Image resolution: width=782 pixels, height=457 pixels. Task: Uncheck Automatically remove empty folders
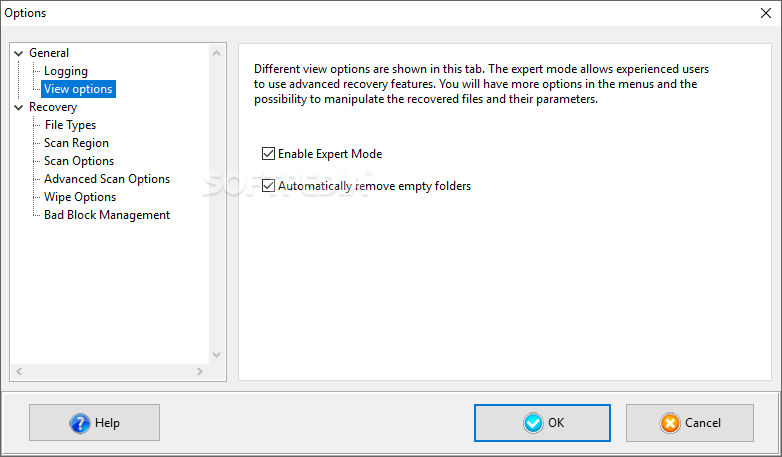click(268, 186)
